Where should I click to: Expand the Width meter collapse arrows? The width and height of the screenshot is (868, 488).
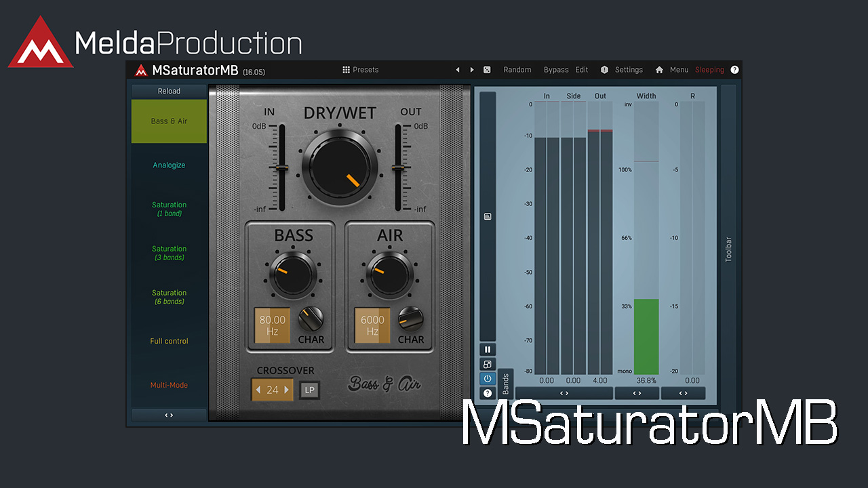tap(637, 393)
